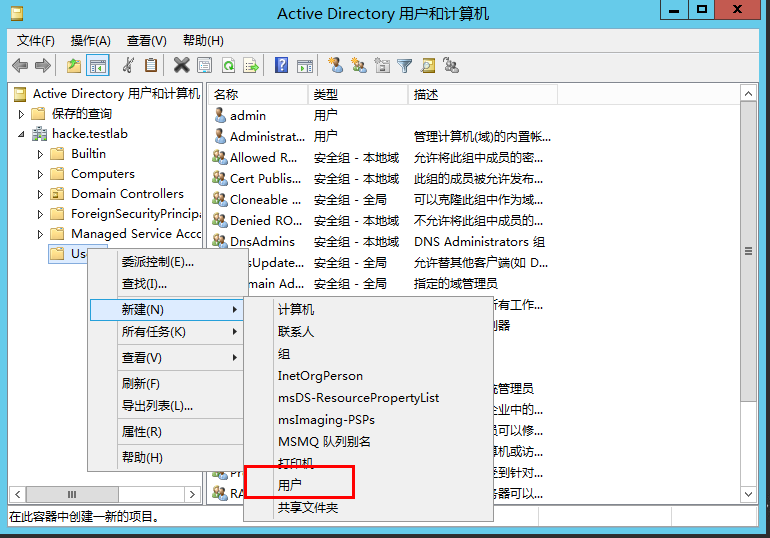Choose 用户 in the new submenu
770x538 pixels.
coord(368,485)
